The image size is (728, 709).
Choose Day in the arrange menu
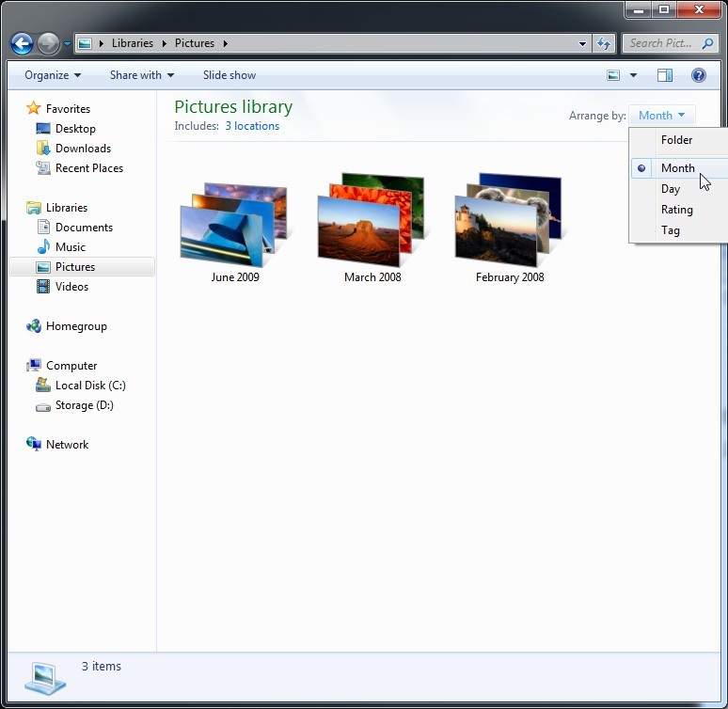click(670, 189)
